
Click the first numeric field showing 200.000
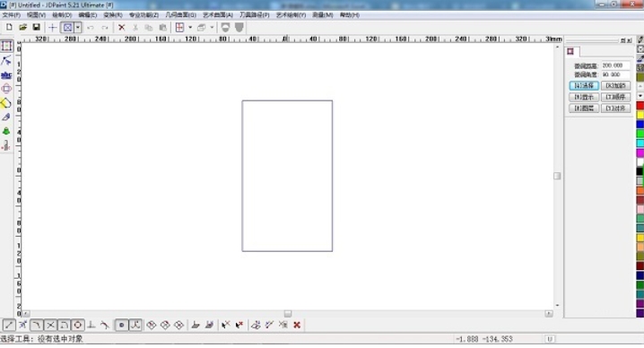tap(615, 65)
